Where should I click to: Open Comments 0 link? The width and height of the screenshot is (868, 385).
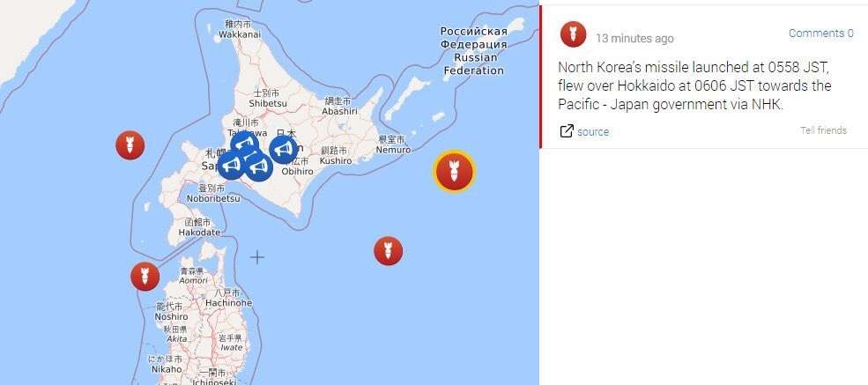821,33
